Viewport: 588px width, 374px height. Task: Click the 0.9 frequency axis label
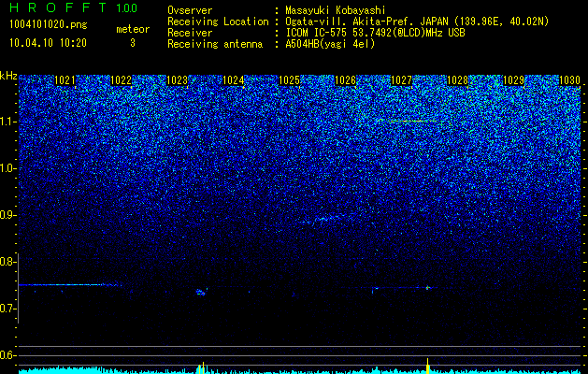point(7,215)
